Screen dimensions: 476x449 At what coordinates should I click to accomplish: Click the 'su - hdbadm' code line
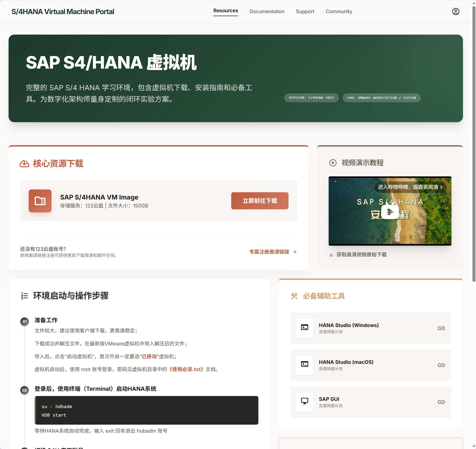coord(57,406)
